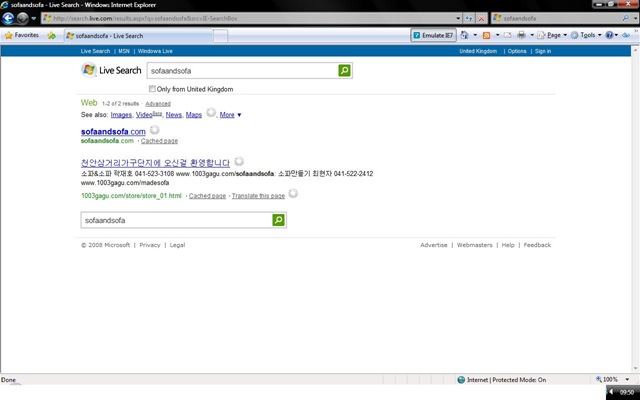Open the Video search link
Screen dimensions: 640x400
pyautogui.click(x=144, y=115)
